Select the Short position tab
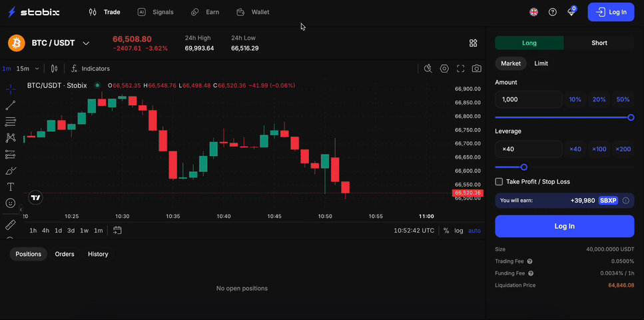The width and height of the screenshot is (644, 320). (599, 43)
